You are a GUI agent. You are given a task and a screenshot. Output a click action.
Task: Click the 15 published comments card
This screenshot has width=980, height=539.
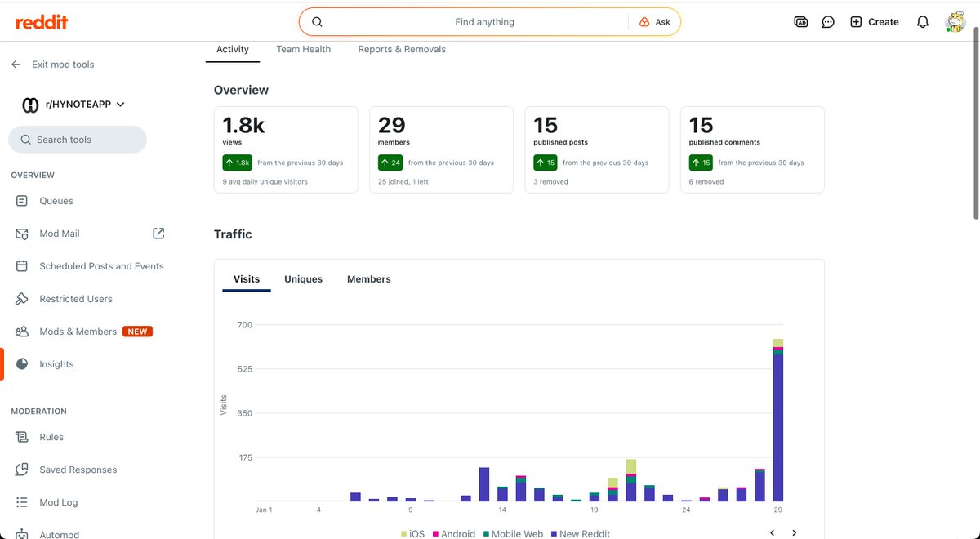752,149
